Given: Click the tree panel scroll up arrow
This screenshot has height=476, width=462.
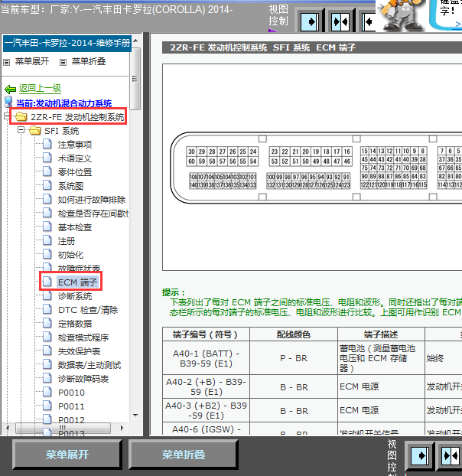Looking at the screenshot, I should [135, 41].
